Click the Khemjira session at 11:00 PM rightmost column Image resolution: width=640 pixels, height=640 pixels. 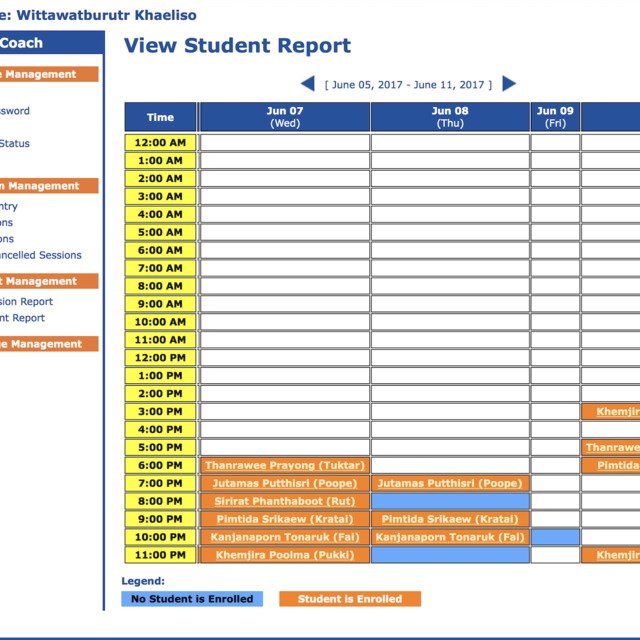[x=618, y=555]
